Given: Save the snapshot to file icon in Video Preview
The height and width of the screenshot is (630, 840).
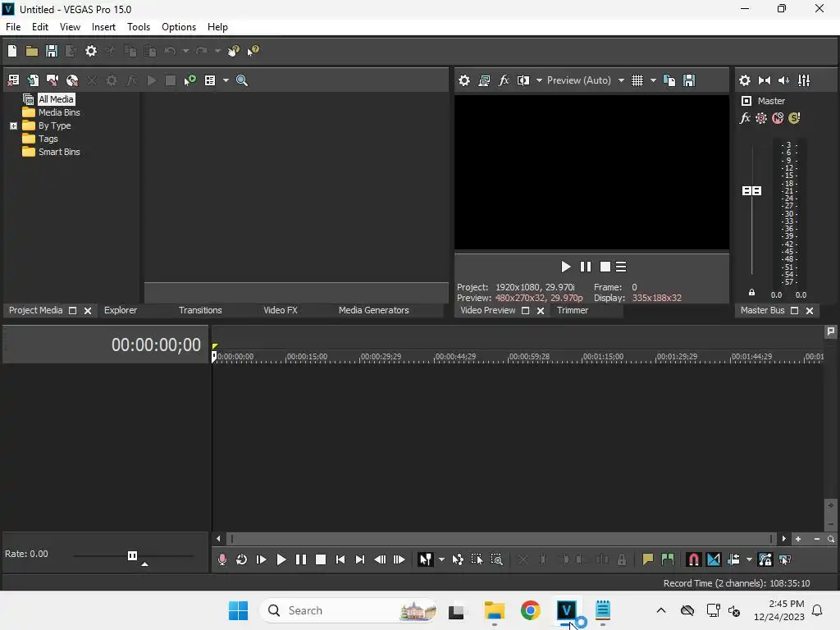Looking at the screenshot, I should point(689,80).
